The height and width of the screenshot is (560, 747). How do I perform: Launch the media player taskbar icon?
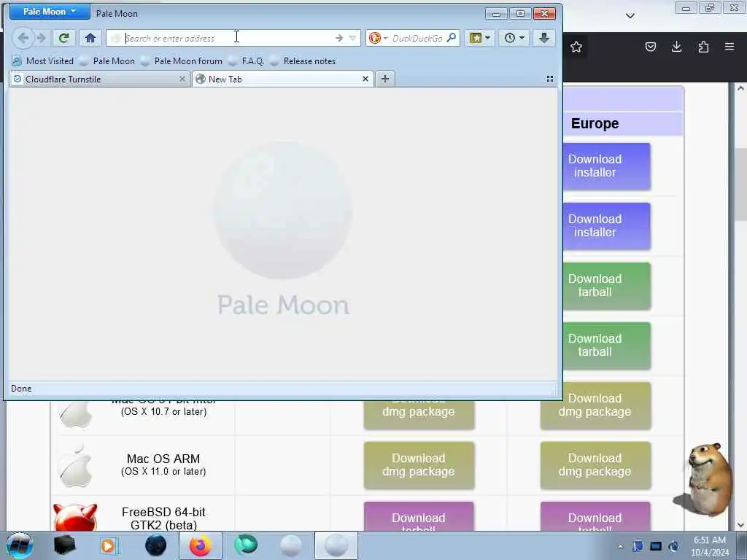coord(109,545)
